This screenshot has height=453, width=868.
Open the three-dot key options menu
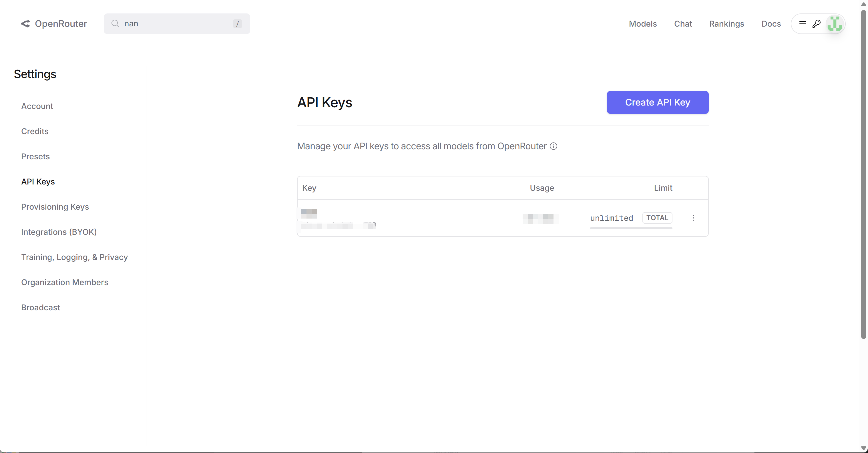[693, 218]
